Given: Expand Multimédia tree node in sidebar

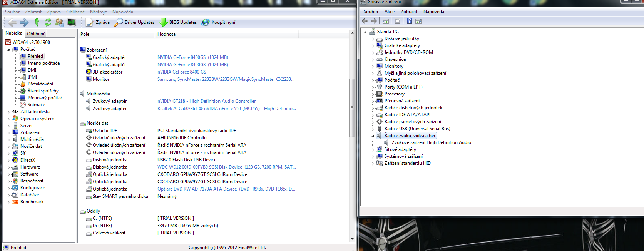Looking at the screenshot, I should 8,140.
